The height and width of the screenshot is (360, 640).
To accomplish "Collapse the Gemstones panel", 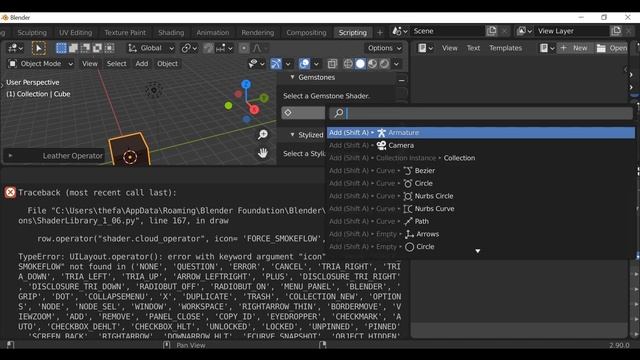I will click(292, 77).
